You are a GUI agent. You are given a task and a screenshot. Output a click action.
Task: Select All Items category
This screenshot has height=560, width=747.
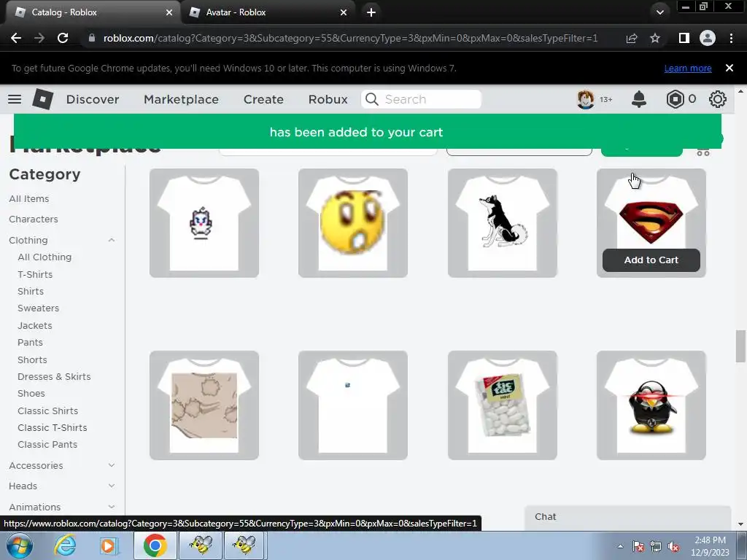[29, 198]
